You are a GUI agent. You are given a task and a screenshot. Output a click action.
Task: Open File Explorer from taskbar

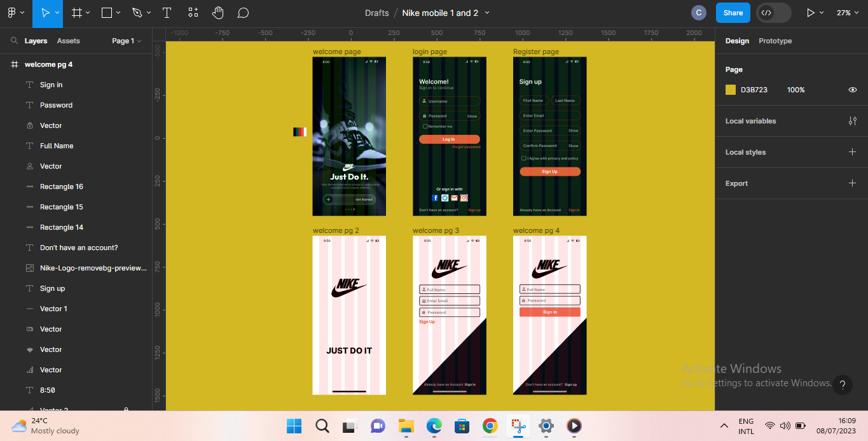pyautogui.click(x=406, y=426)
